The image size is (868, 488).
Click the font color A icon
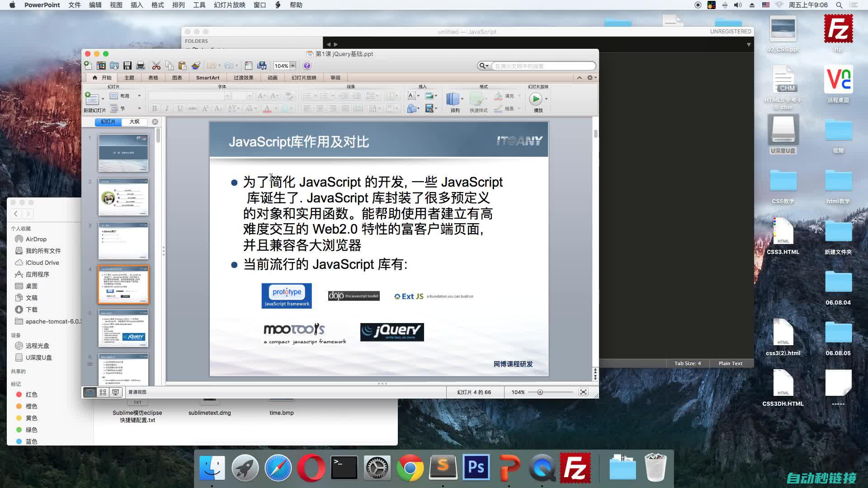[267, 108]
